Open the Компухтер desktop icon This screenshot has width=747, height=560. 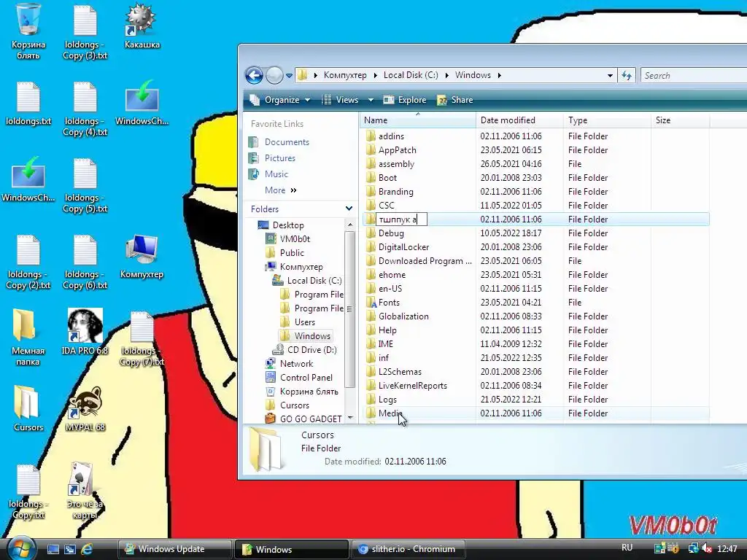[x=142, y=256]
